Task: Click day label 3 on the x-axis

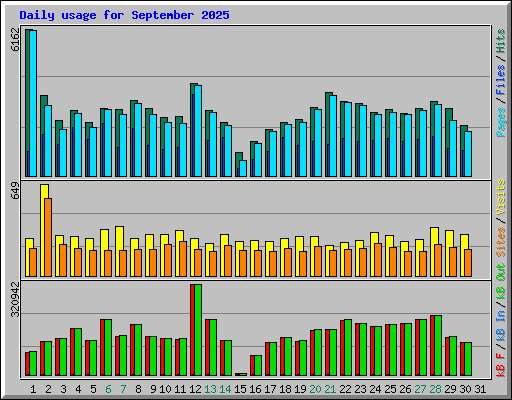Action: click(63, 389)
